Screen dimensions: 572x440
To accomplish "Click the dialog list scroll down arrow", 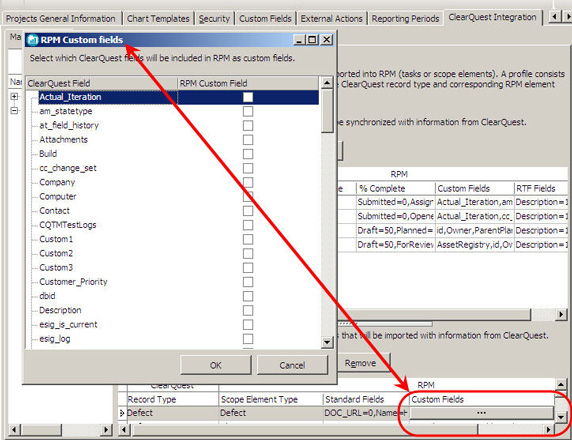I will pos(327,342).
